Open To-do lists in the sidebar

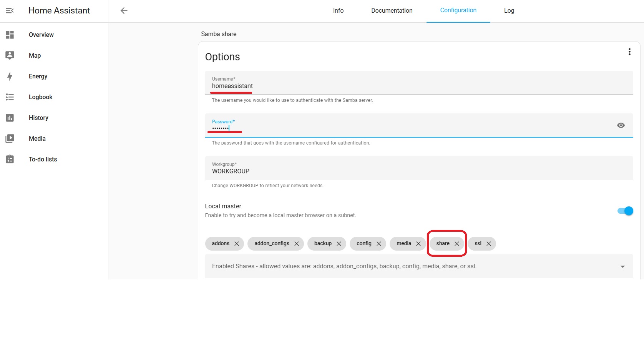[x=43, y=159]
